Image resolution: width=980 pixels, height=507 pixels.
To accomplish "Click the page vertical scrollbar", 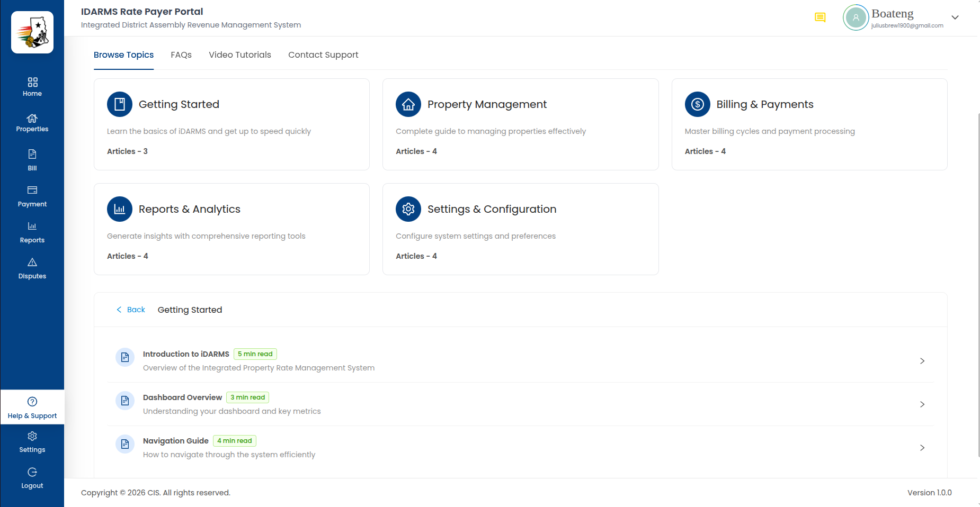I will pos(978,285).
